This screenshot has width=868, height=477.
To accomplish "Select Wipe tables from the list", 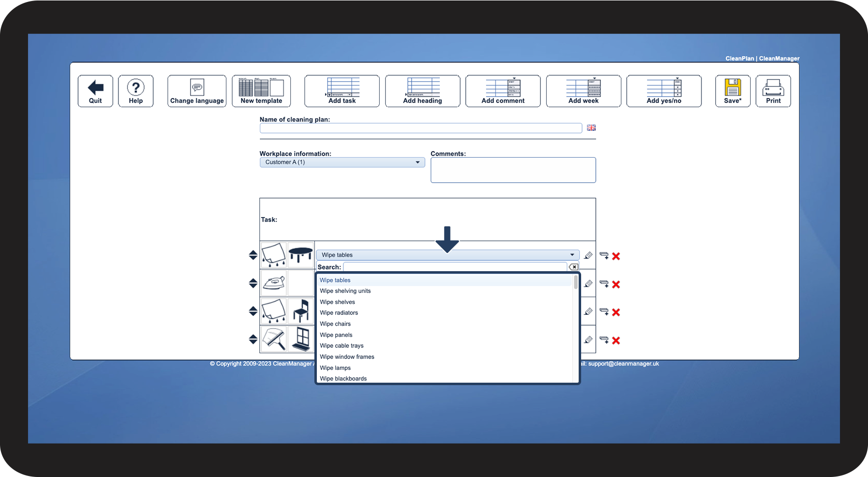I will coord(445,280).
